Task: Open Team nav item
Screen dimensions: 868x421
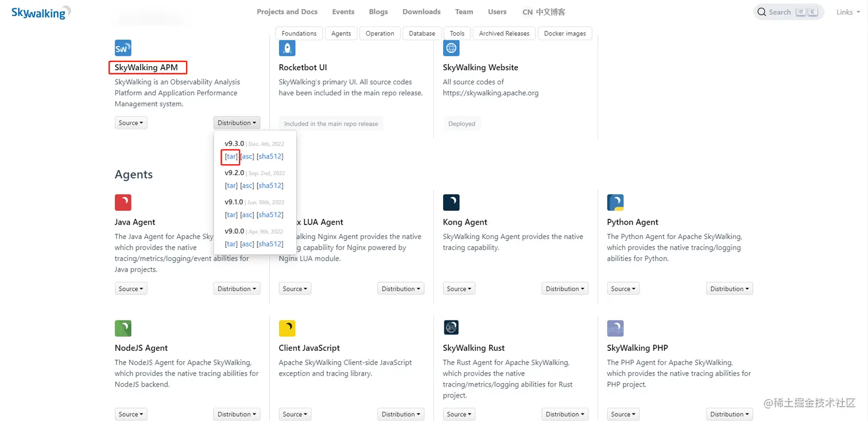Action: coord(464,11)
